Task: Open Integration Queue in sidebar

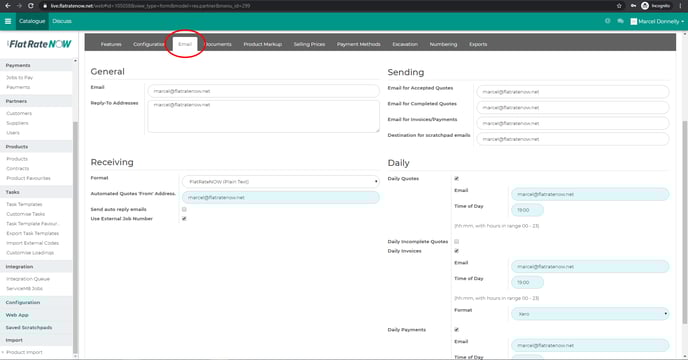Action: (x=28, y=279)
